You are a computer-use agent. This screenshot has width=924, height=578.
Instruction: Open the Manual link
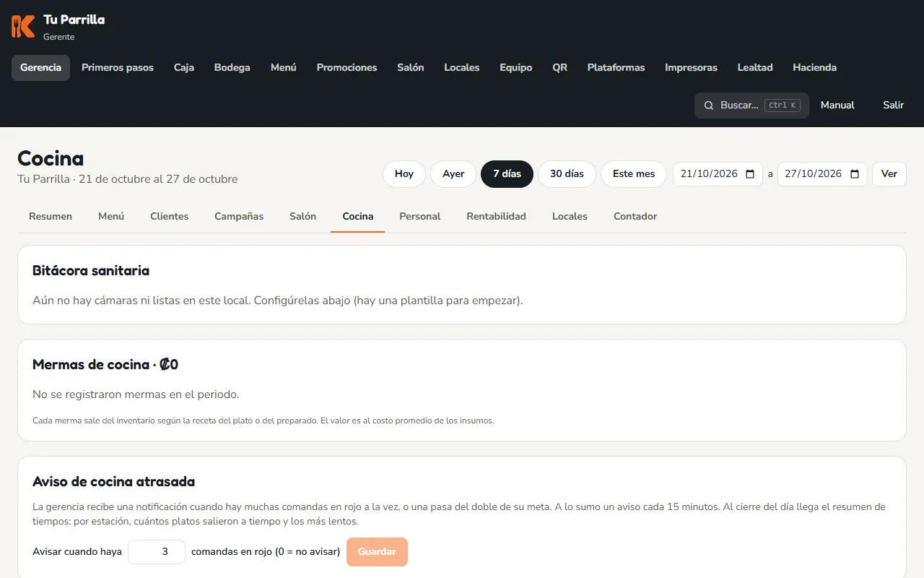coord(837,105)
